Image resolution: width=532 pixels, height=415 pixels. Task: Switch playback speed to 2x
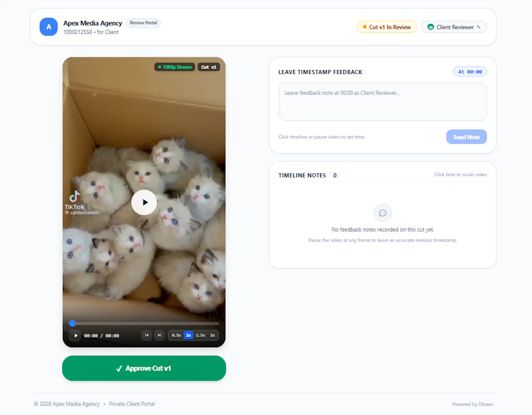coord(212,335)
